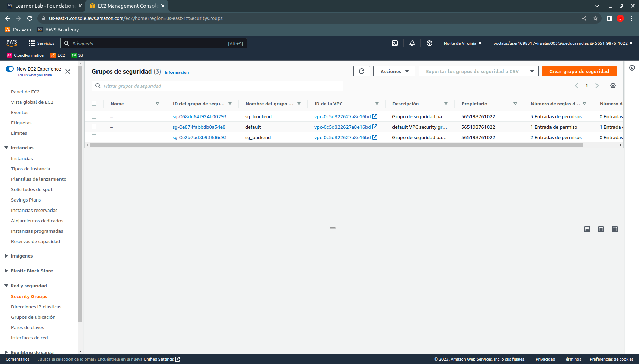Click the S3 favorite shortcut

pyautogui.click(x=77, y=55)
